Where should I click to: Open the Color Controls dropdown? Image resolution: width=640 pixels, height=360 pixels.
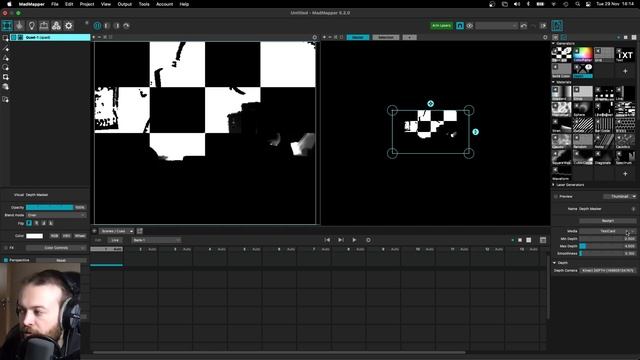56,248
